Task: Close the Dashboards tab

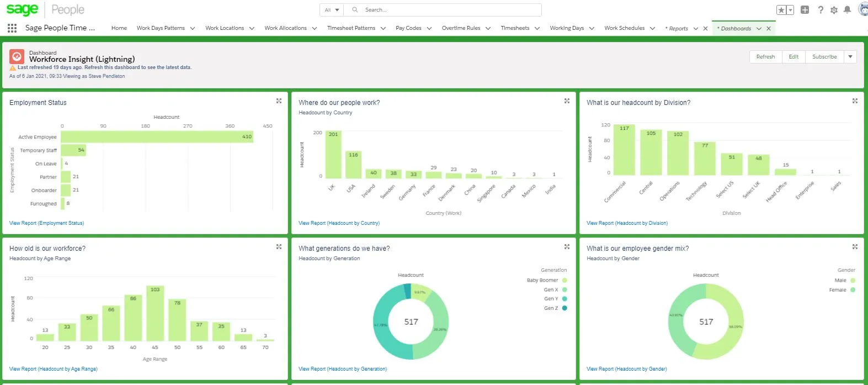Action: pyautogui.click(x=769, y=29)
